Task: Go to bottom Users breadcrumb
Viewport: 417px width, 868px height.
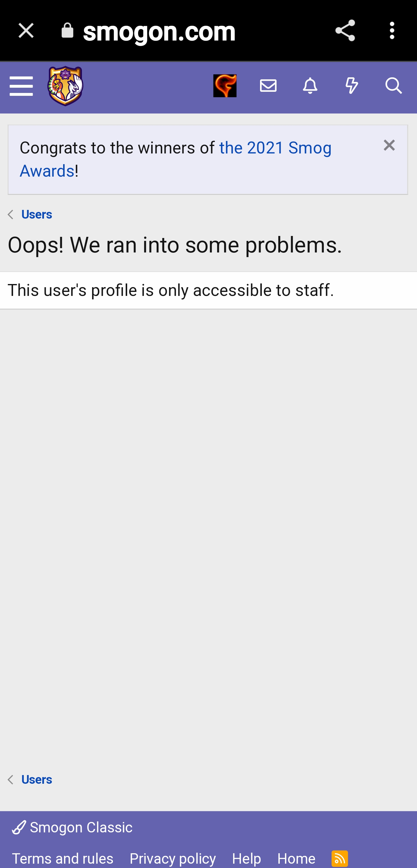Action: [37, 779]
